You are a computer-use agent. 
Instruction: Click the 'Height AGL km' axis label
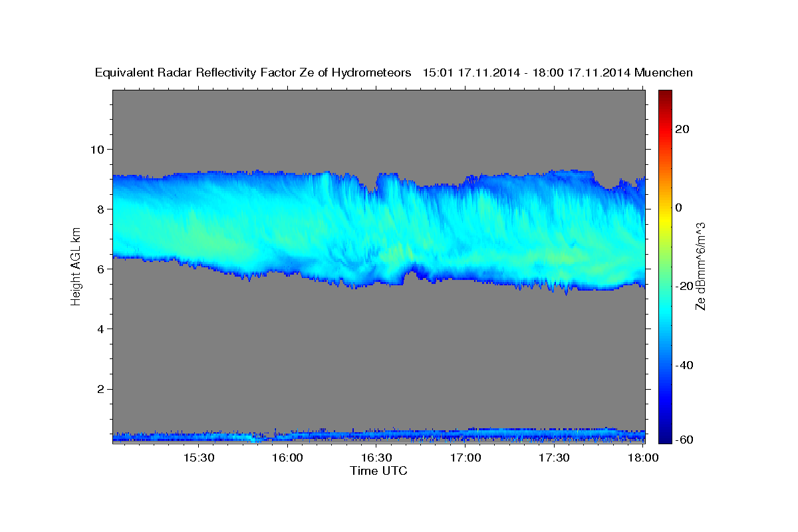click(x=76, y=267)
